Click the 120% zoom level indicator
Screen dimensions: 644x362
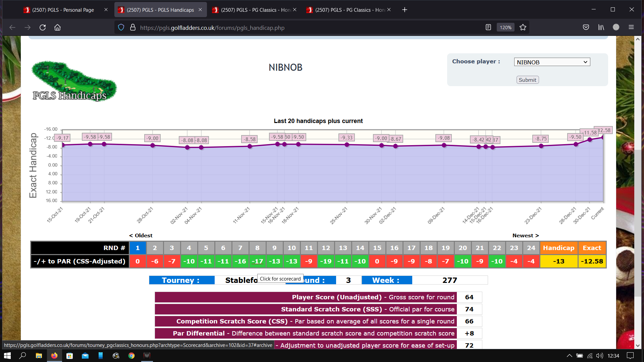[505, 27]
